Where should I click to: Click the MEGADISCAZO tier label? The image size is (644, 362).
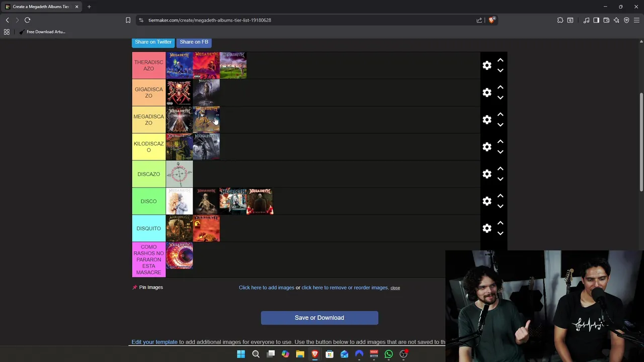pyautogui.click(x=149, y=120)
